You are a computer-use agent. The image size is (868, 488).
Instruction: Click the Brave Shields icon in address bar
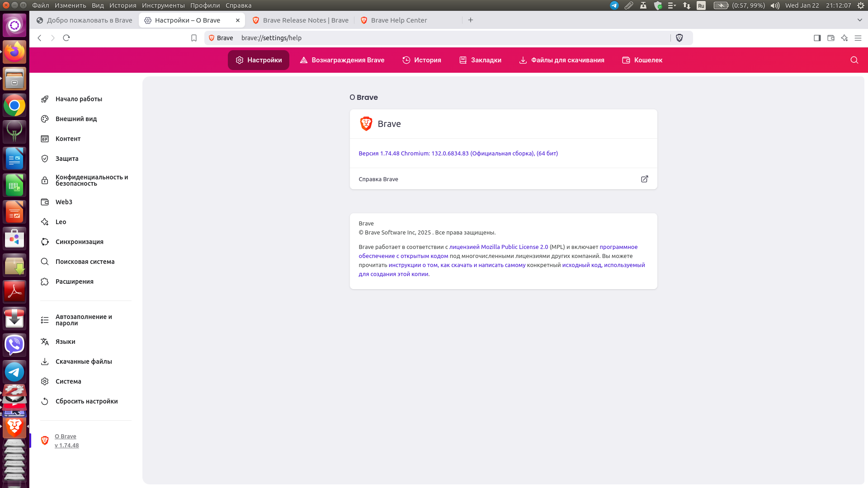pyautogui.click(x=679, y=38)
